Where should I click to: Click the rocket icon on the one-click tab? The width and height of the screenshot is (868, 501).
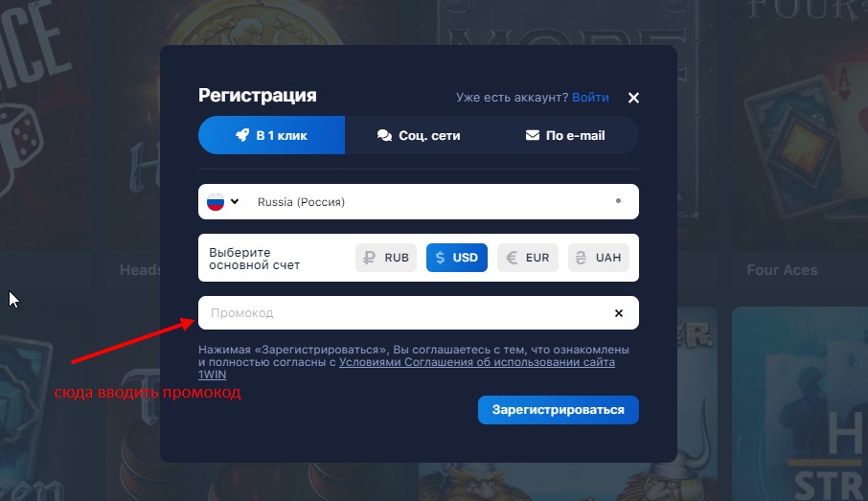(242, 135)
